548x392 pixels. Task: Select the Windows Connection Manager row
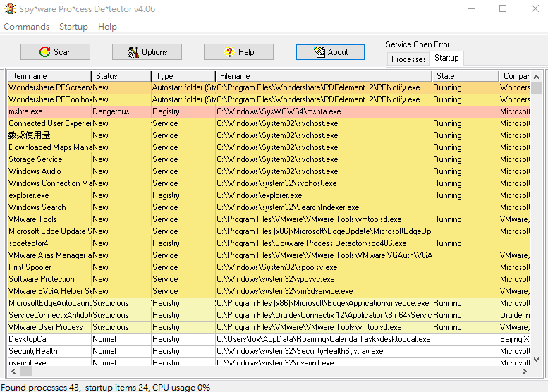click(269, 183)
